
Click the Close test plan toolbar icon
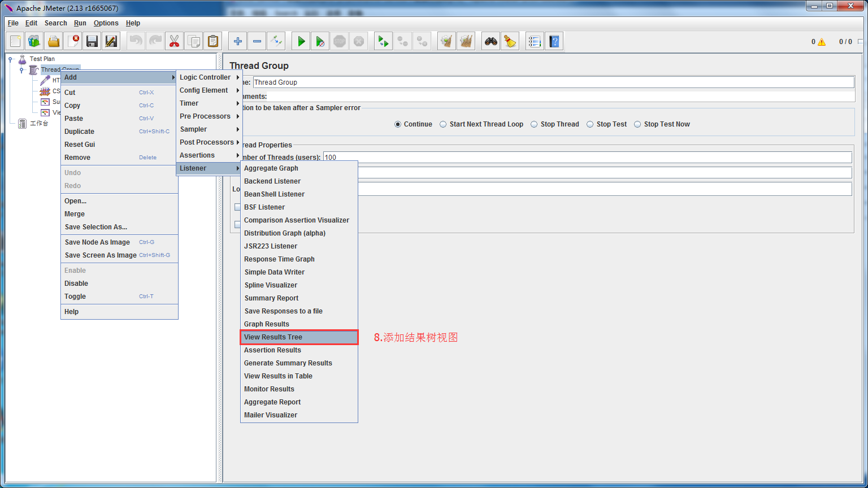point(73,41)
